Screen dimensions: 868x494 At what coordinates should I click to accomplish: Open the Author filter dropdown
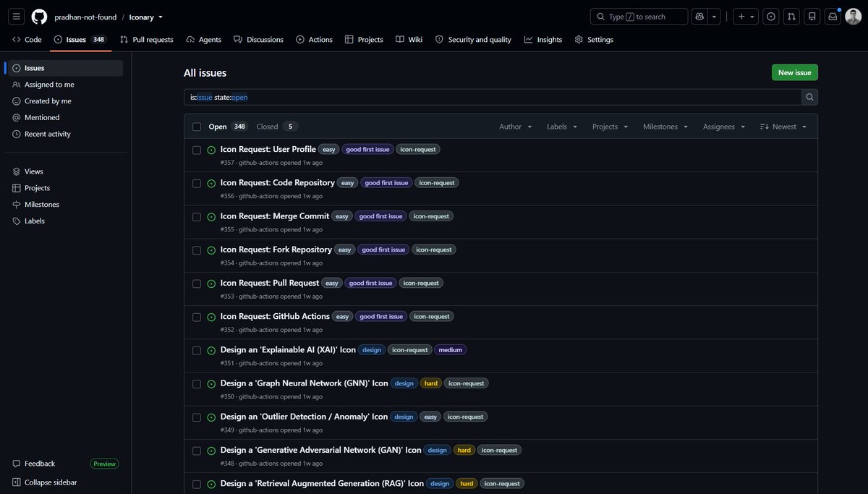[x=516, y=127]
